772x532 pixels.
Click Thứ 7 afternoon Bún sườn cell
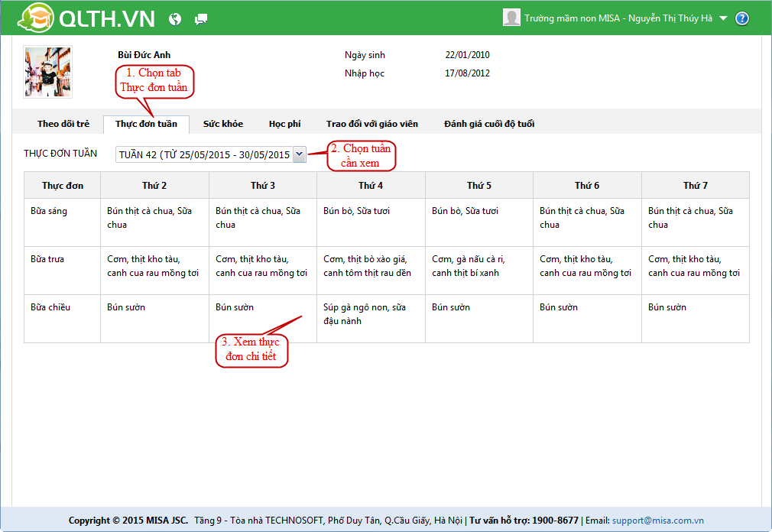(x=696, y=319)
